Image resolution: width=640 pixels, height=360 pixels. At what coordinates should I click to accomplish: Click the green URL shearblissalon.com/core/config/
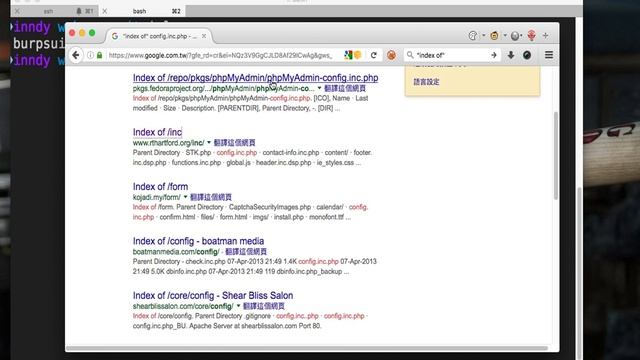[183, 306]
